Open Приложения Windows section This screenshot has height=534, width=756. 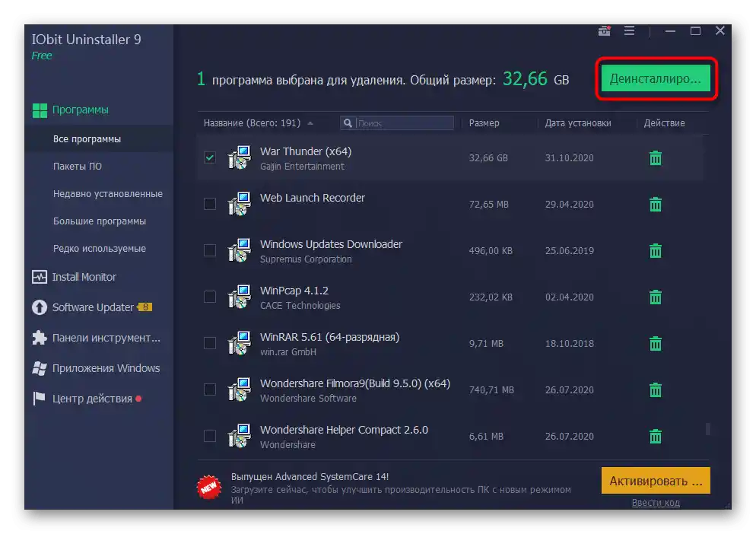[106, 368]
